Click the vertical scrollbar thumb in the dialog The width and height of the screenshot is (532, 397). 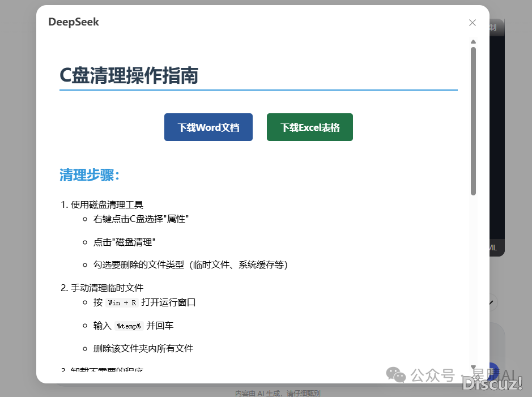[x=473, y=121]
